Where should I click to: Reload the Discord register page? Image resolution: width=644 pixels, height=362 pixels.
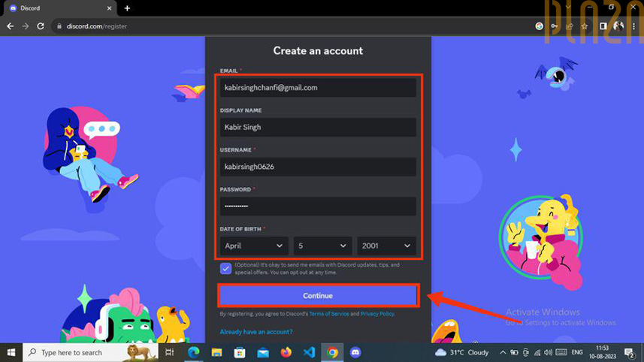click(41, 26)
